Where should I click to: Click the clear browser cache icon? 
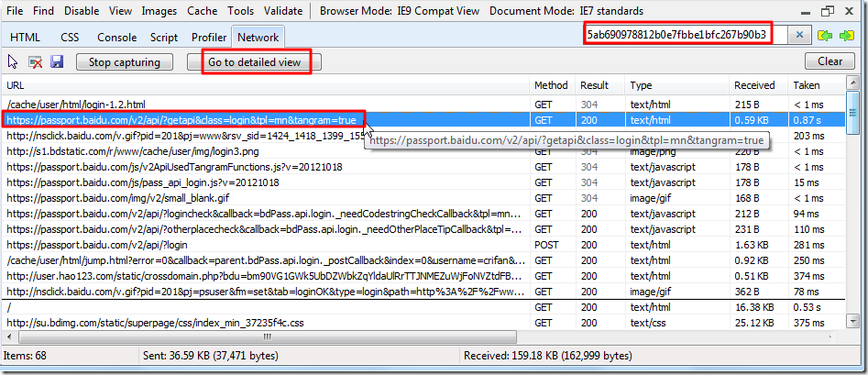[36, 61]
